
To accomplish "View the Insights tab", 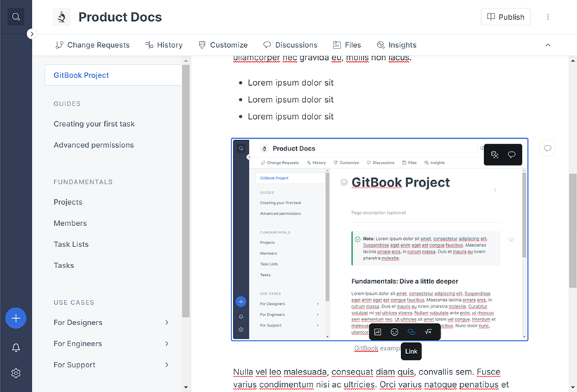I will [x=397, y=45].
